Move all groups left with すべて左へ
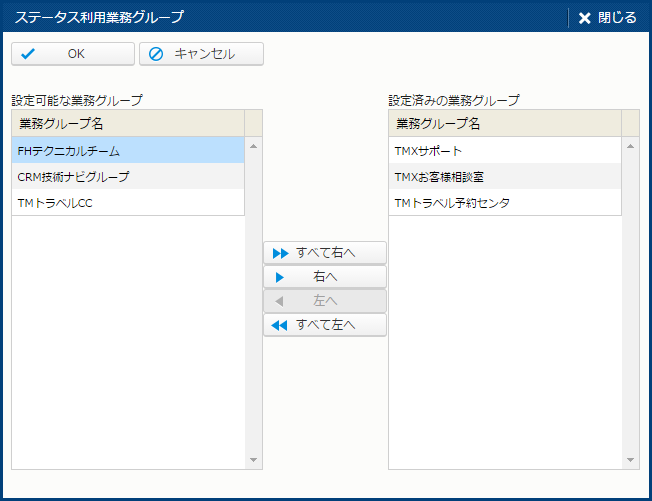The height and width of the screenshot is (501, 652). [x=324, y=325]
